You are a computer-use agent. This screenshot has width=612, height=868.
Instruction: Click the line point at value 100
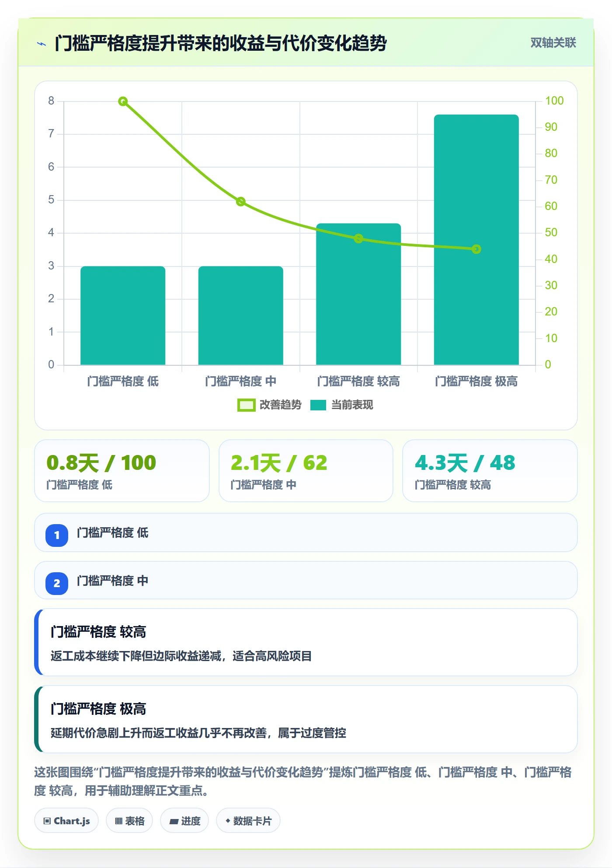click(x=123, y=101)
